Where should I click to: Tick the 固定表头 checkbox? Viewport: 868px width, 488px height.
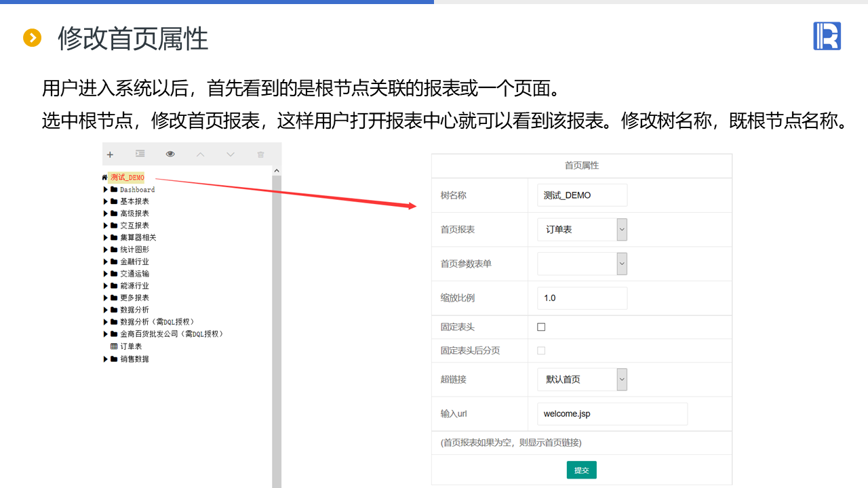pos(541,327)
